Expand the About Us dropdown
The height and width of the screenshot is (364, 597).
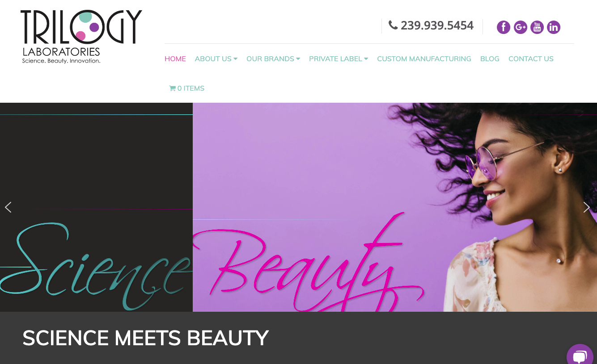(216, 59)
